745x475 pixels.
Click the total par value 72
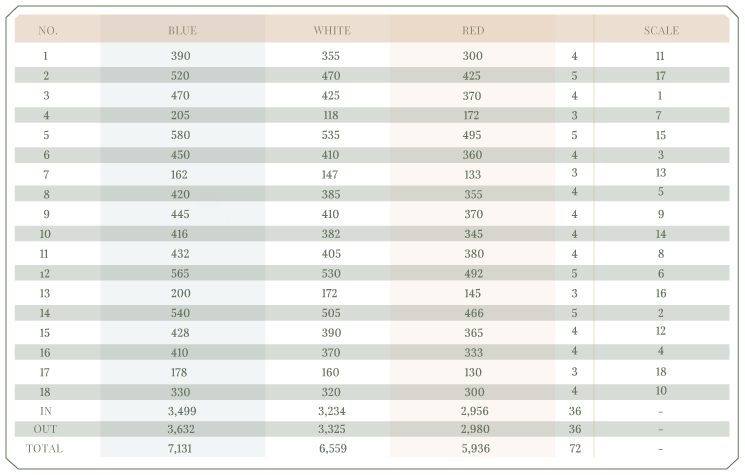pos(575,449)
